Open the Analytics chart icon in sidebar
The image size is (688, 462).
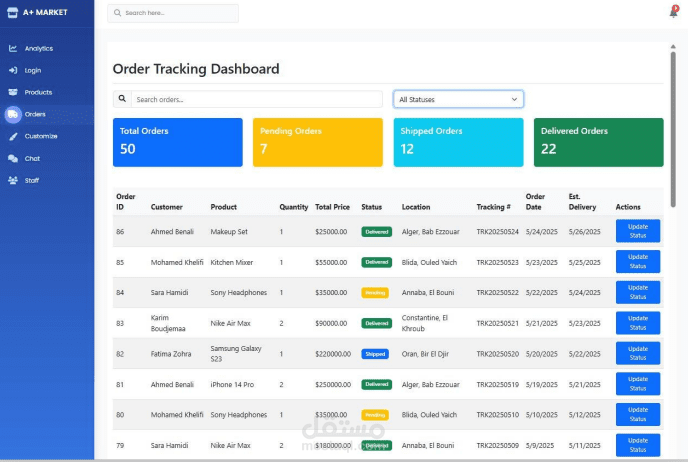click(13, 48)
